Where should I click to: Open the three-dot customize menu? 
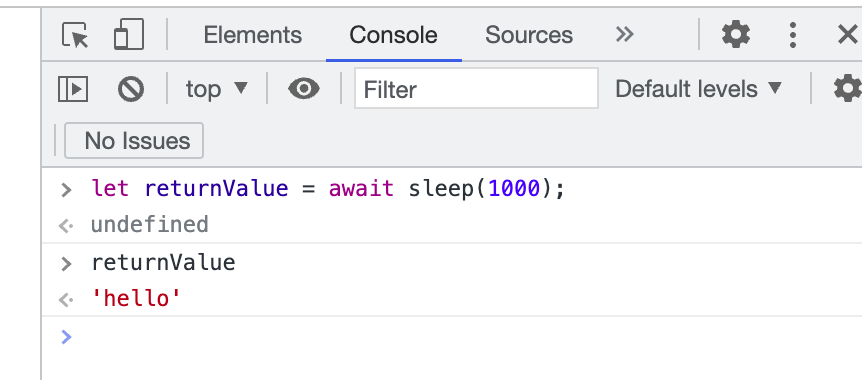tap(792, 35)
